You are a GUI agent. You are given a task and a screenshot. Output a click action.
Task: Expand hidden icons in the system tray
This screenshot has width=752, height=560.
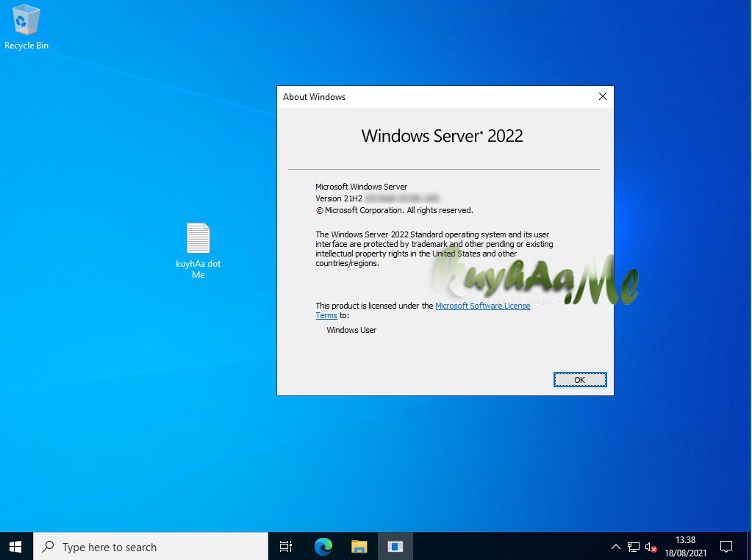(x=615, y=546)
